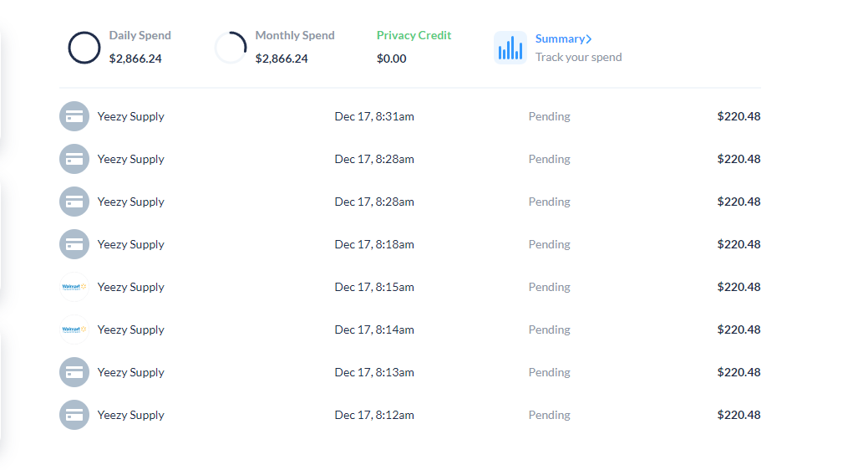The image size is (868, 470).
Task: Click the card icon for the 8:13am transaction
Action: point(74,372)
